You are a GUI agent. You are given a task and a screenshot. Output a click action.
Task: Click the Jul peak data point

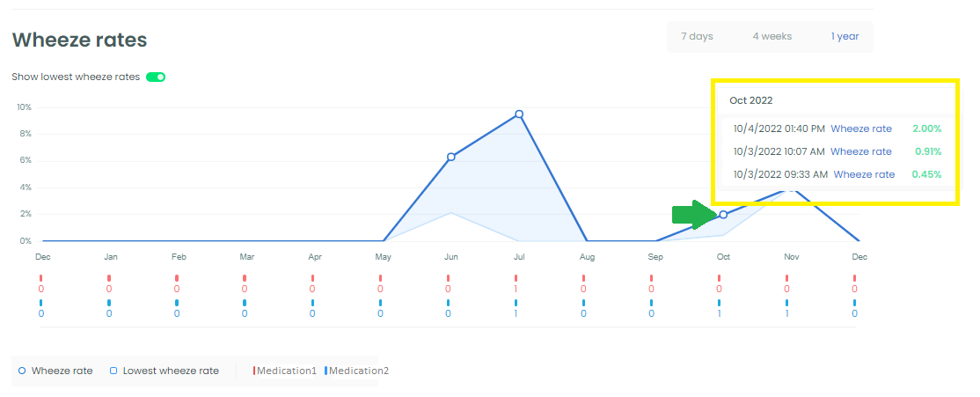point(519,114)
